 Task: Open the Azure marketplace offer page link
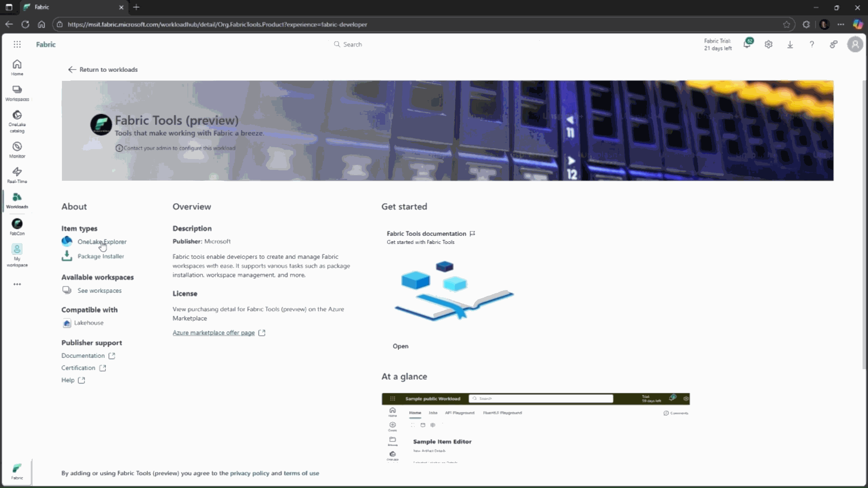[214, 333]
